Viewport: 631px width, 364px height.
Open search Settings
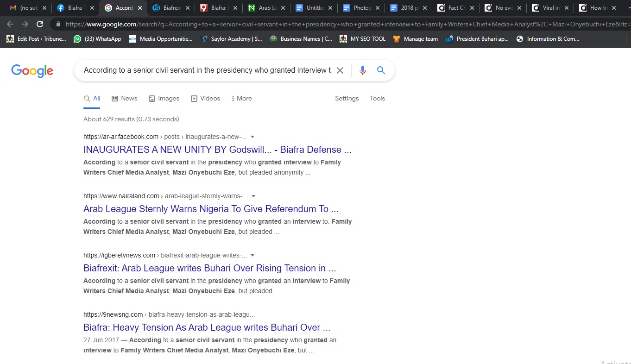pyautogui.click(x=347, y=99)
